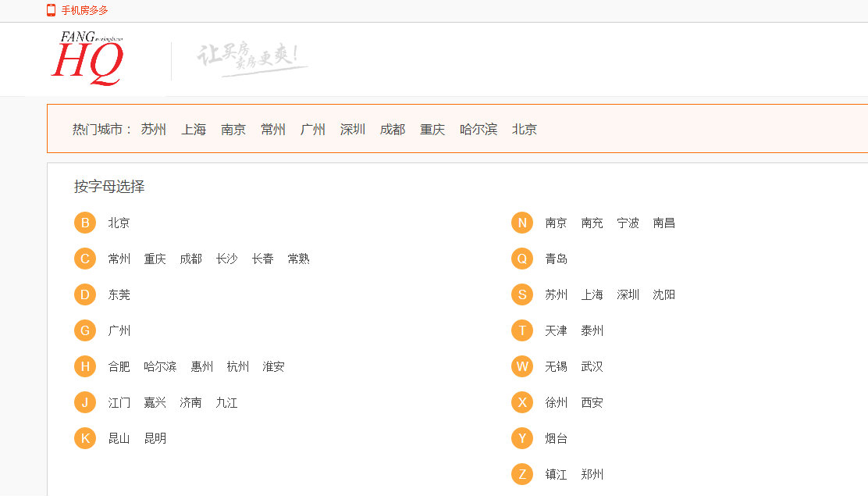Image resolution: width=868 pixels, height=496 pixels.
Task: Select the orange letter C circle
Action: (x=85, y=259)
